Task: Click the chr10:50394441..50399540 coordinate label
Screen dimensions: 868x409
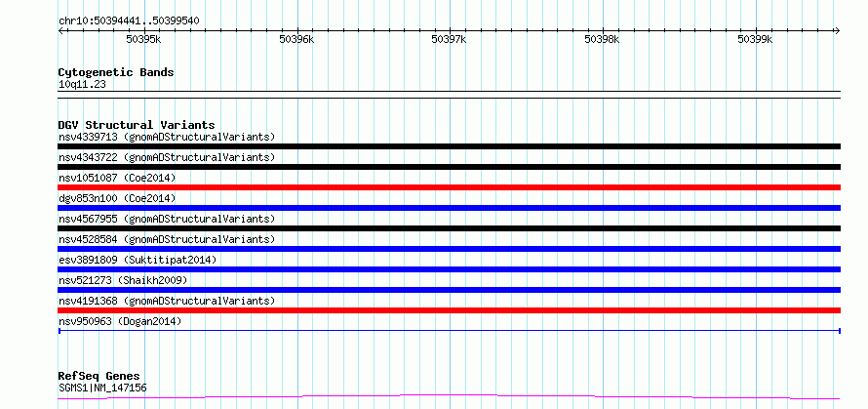Action: point(129,20)
